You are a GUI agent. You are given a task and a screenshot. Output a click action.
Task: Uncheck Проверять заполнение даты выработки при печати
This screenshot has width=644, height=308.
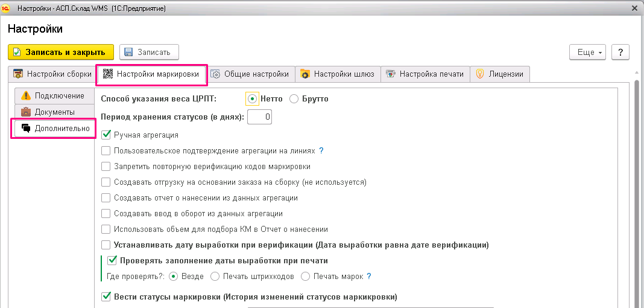pyautogui.click(x=112, y=260)
